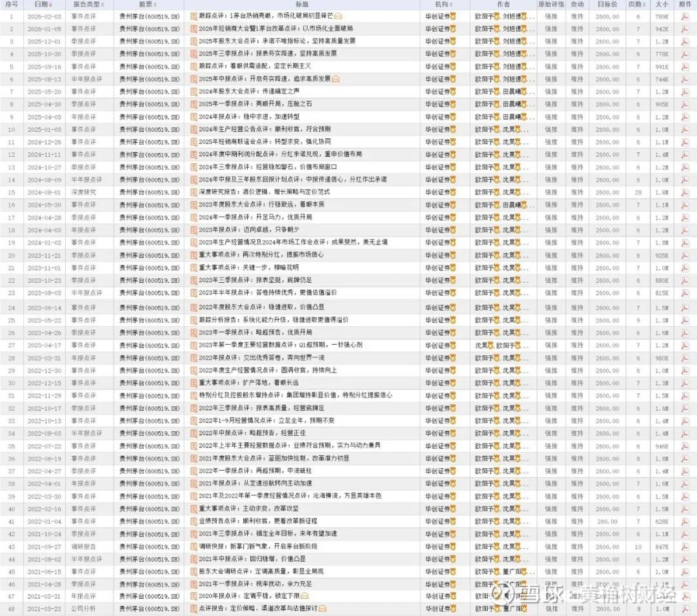This screenshot has height=616, width=697.
Task: Click document icon before 2024年三季报点评 title
Action: coord(194,167)
